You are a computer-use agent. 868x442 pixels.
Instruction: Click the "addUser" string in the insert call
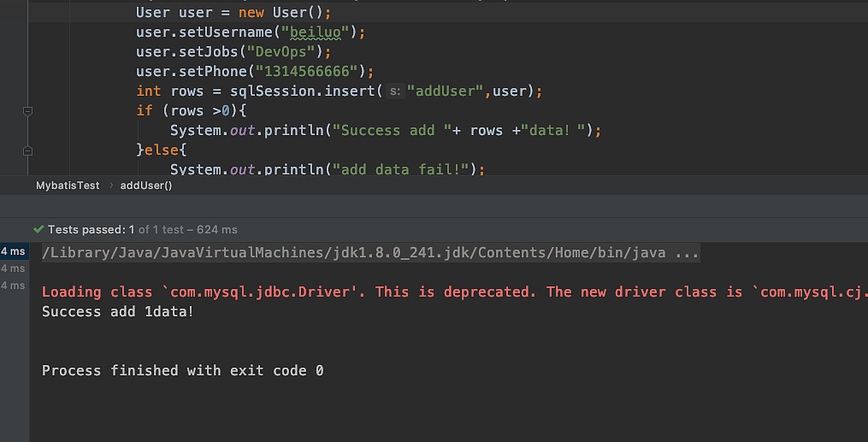point(445,91)
